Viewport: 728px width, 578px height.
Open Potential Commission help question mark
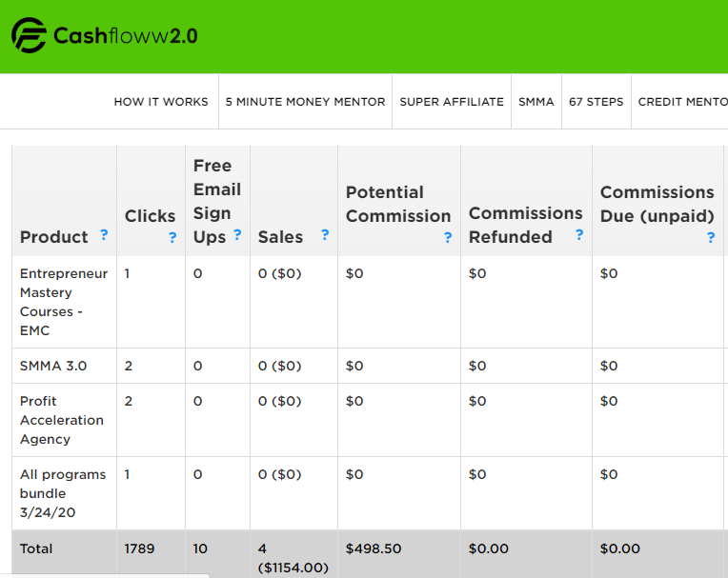[448, 237]
